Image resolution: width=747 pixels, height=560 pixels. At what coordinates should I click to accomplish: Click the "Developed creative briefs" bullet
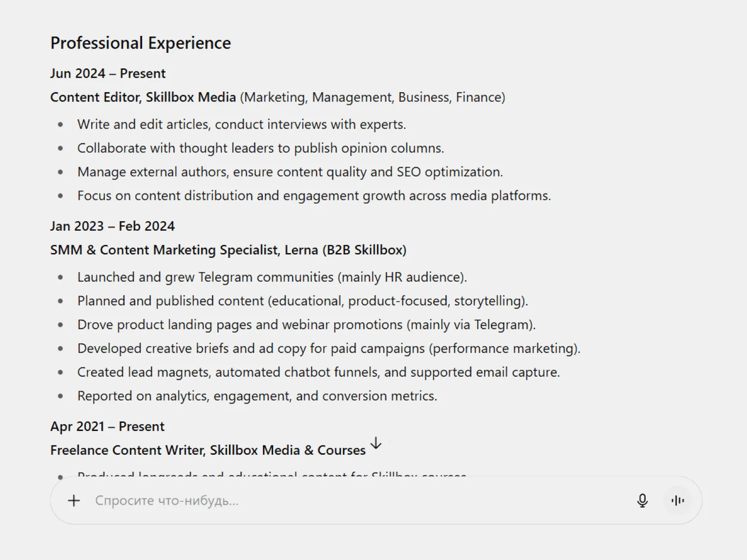click(x=328, y=349)
